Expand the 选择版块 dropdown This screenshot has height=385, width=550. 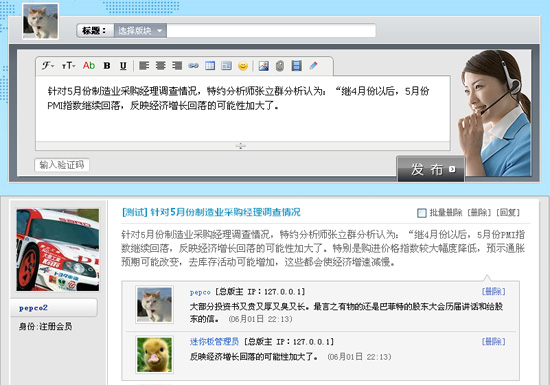coord(140,31)
